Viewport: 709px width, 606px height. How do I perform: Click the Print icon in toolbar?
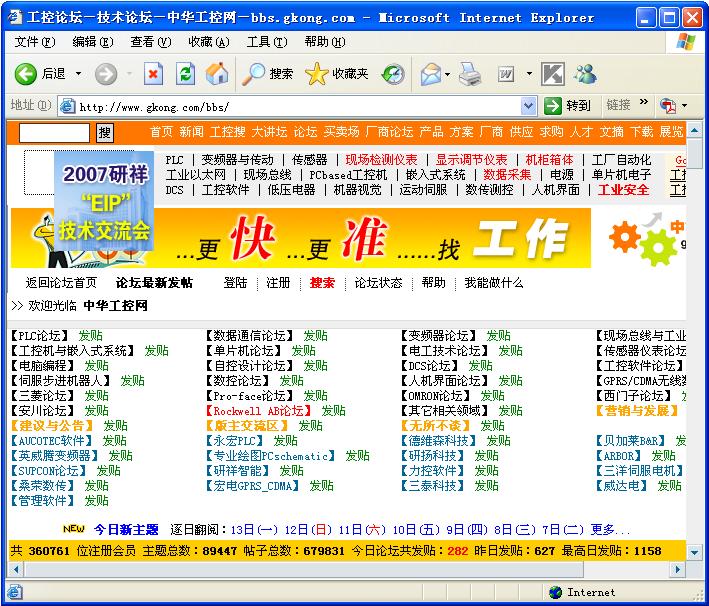470,73
